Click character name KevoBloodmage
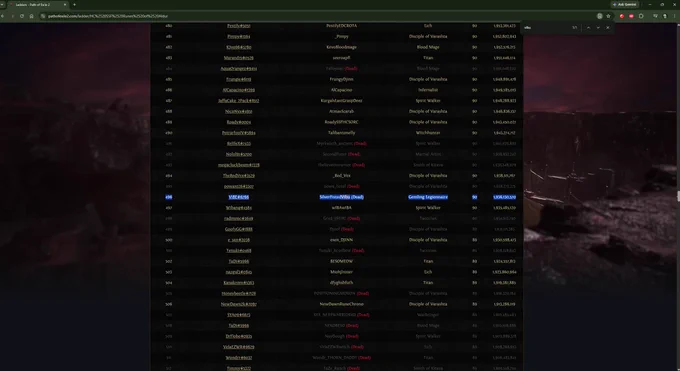The image size is (680, 371). (x=341, y=47)
